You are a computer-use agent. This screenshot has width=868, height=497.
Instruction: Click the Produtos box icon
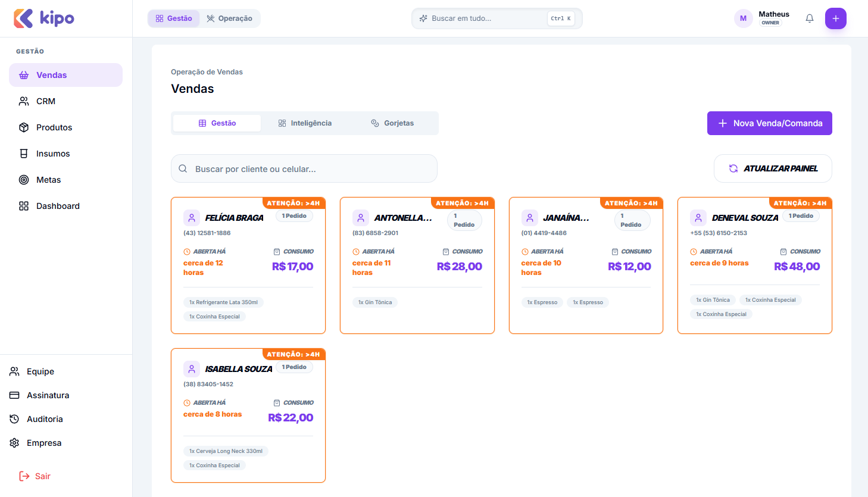pyautogui.click(x=24, y=127)
